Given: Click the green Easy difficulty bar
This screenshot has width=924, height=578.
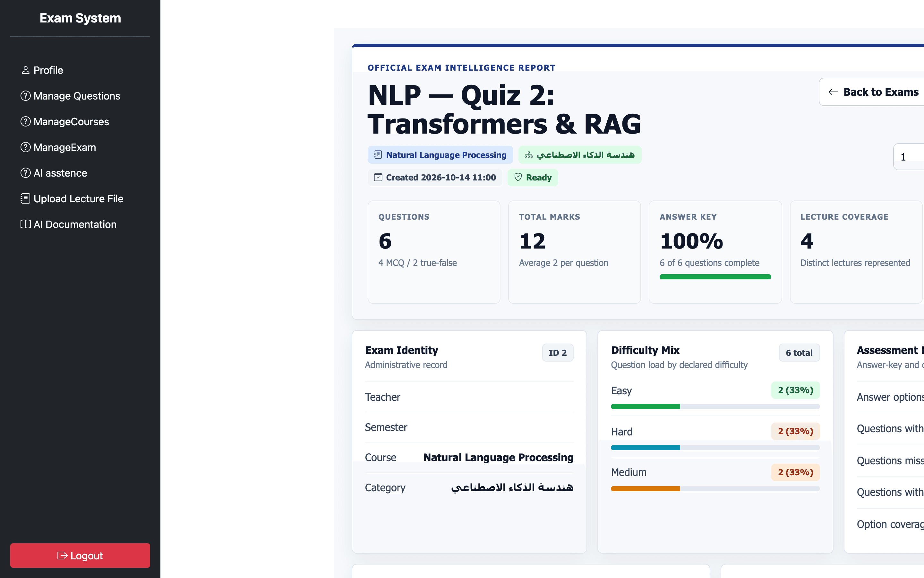Looking at the screenshot, I should tap(645, 406).
